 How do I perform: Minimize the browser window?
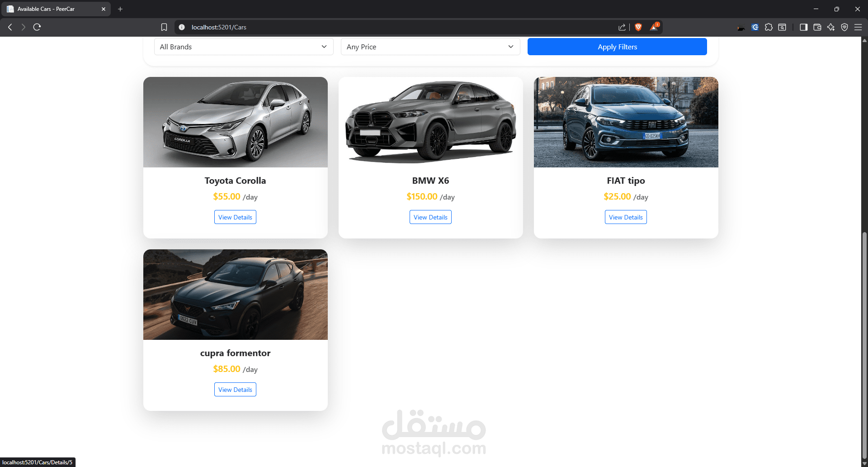tap(816, 9)
